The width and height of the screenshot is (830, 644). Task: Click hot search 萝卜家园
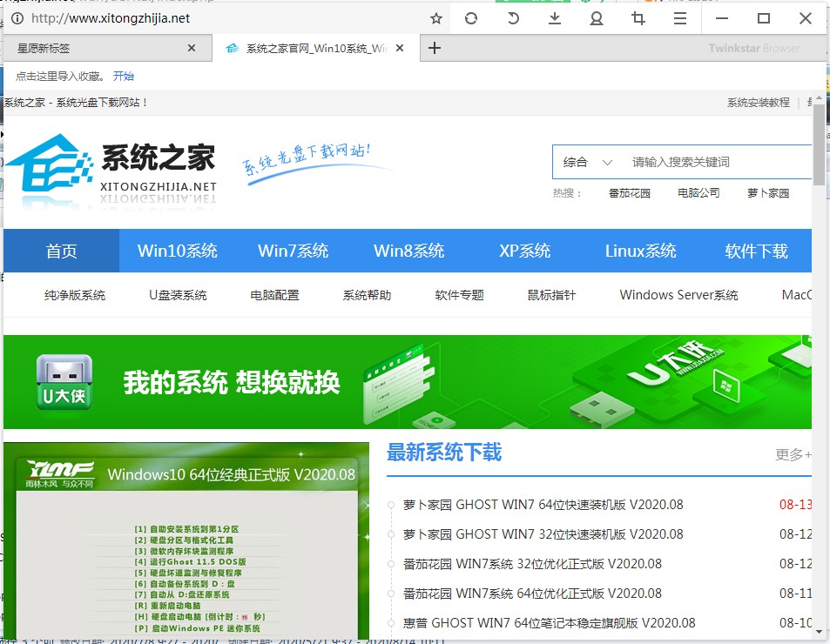coord(768,193)
